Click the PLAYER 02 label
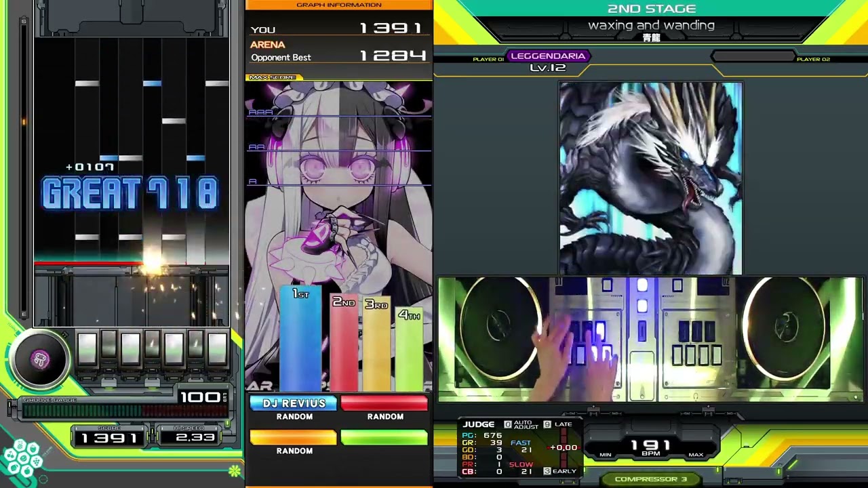Image resolution: width=868 pixels, height=488 pixels. pyautogui.click(x=814, y=60)
